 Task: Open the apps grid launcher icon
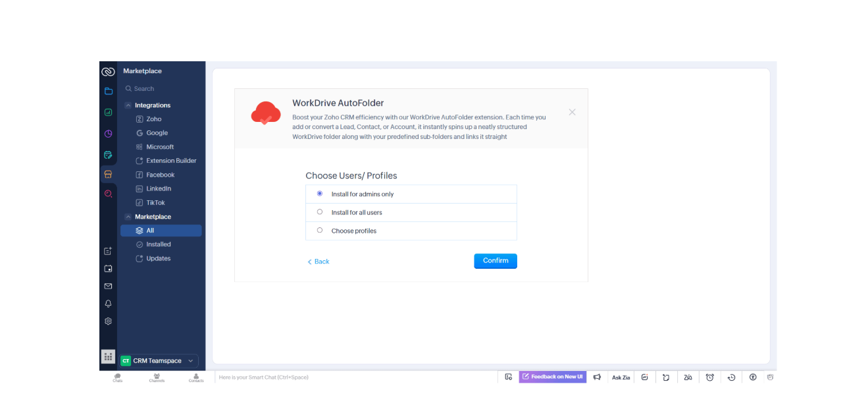pyautogui.click(x=108, y=356)
